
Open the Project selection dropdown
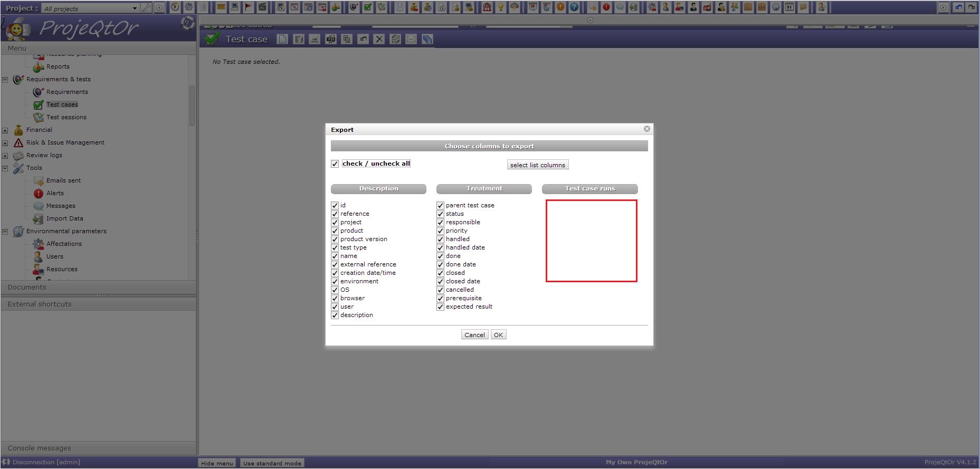135,8
